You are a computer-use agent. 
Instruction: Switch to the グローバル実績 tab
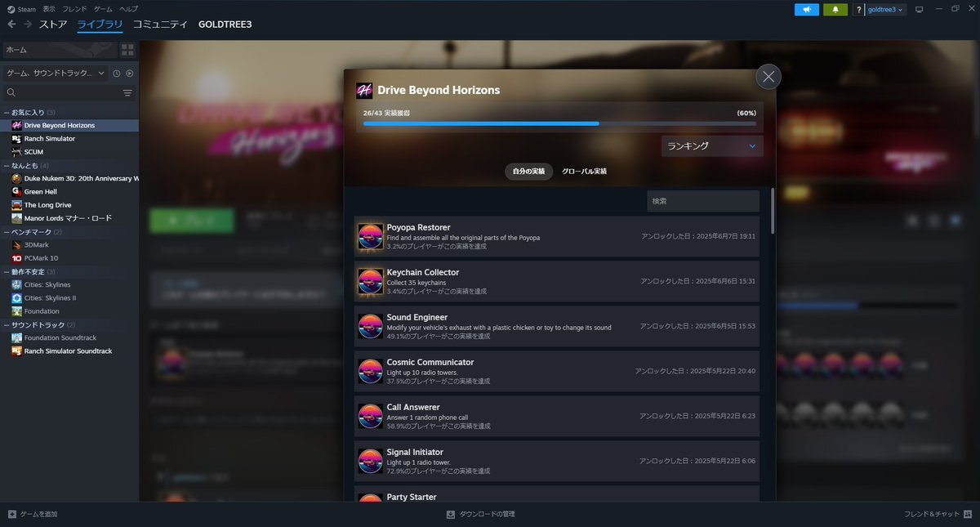pyautogui.click(x=584, y=172)
